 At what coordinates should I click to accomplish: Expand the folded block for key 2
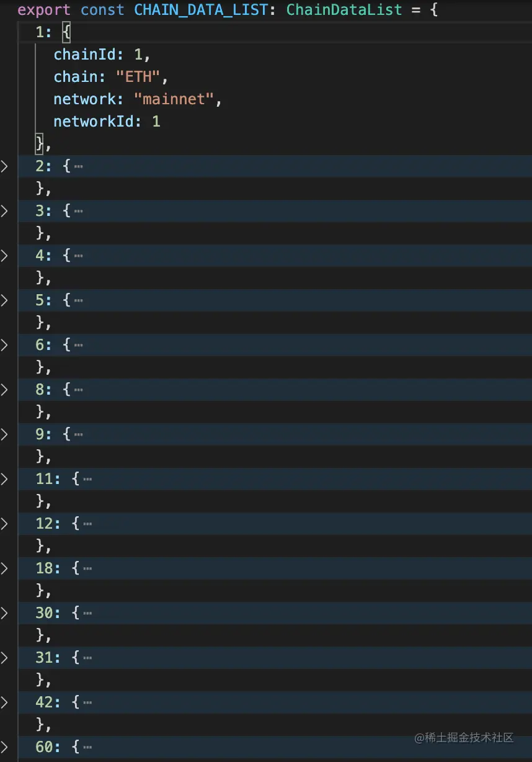(5, 166)
